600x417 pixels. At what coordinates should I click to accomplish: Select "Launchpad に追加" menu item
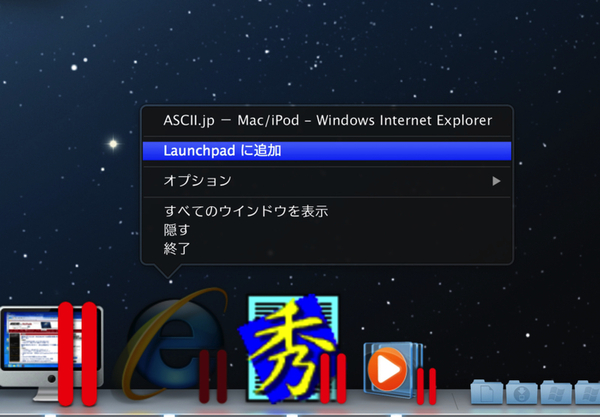click(x=327, y=151)
